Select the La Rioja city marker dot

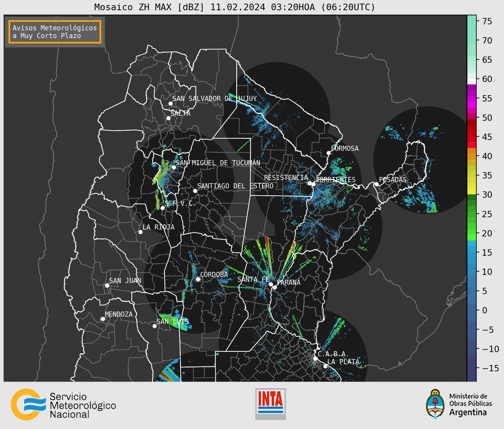tap(140, 232)
